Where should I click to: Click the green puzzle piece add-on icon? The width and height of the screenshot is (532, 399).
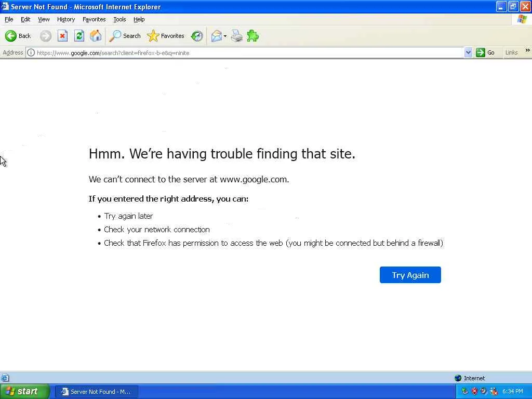(253, 36)
